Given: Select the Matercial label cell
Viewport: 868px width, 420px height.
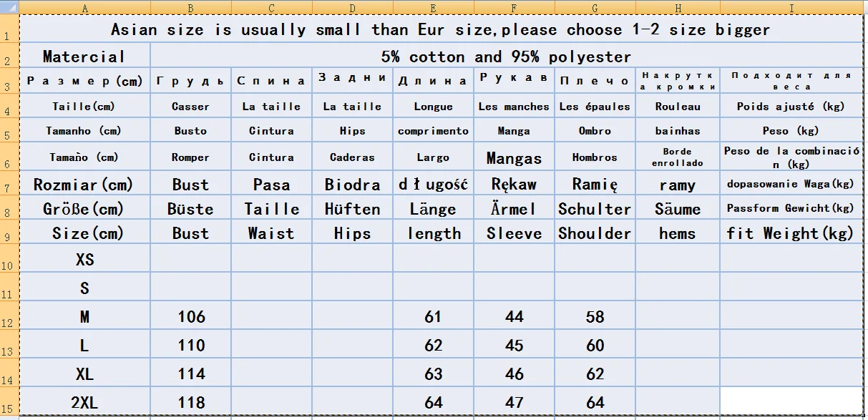Looking at the screenshot, I should [84, 57].
